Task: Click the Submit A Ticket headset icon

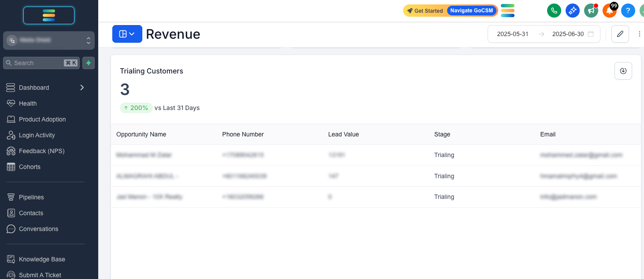Action: (11, 275)
